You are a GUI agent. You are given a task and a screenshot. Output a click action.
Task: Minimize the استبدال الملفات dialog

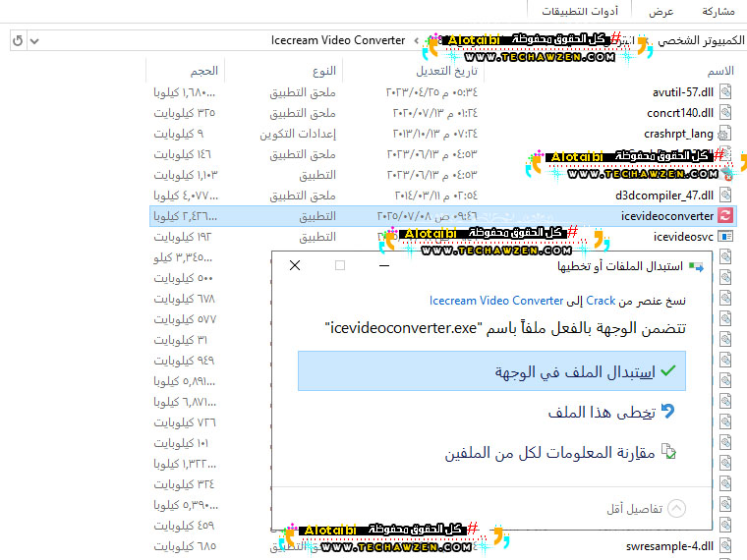(384, 265)
